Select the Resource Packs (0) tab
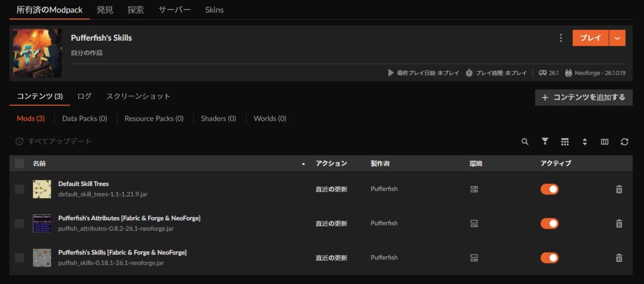Image resolution: width=644 pixels, height=284 pixels. pyautogui.click(x=154, y=119)
